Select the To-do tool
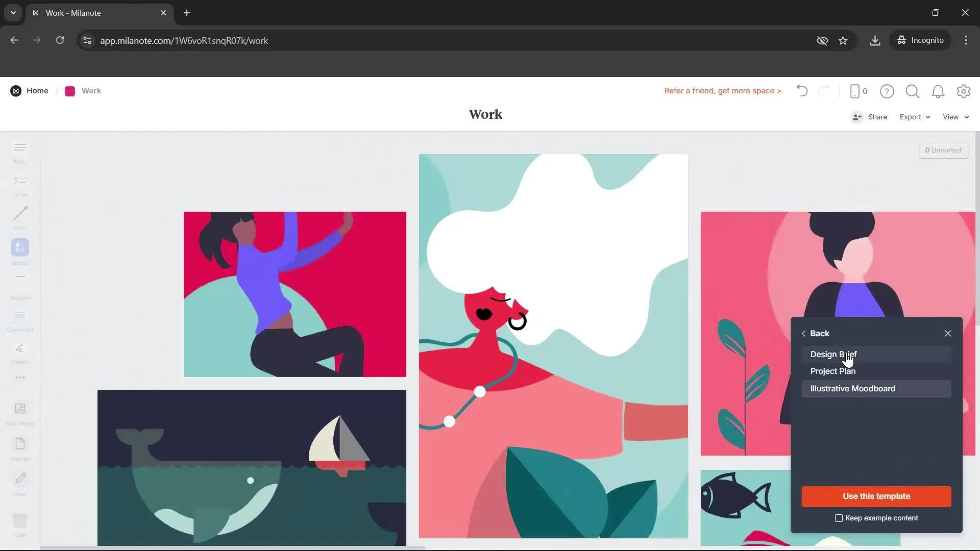The height and width of the screenshot is (551, 980). 20,185
